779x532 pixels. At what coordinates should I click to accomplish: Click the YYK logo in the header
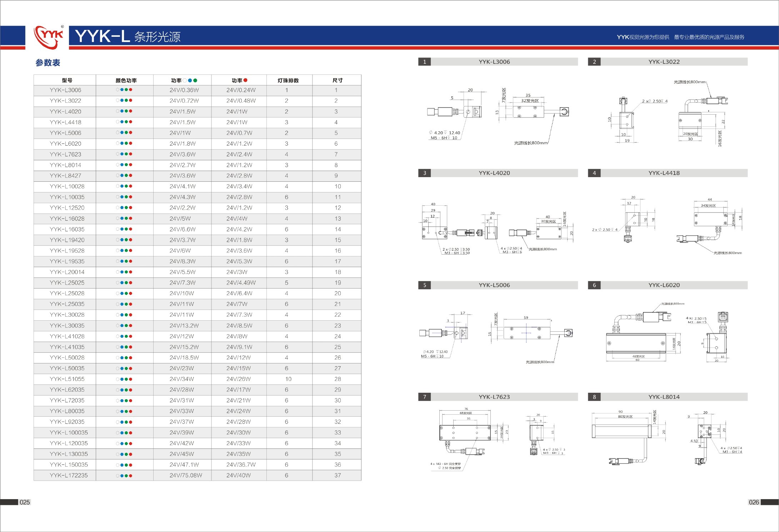tap(49, 37)
